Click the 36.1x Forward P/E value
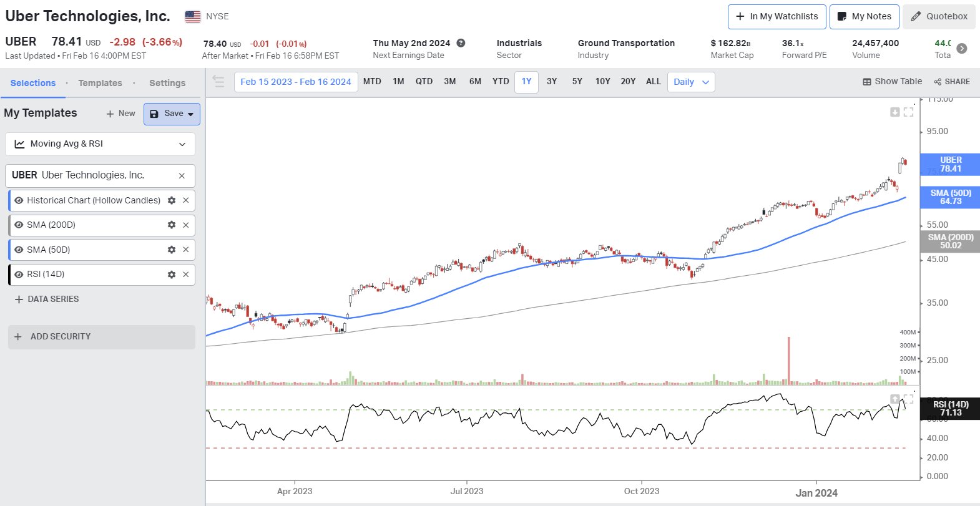Viewport: 980px width, 506px height. click(x=793, y=43)
